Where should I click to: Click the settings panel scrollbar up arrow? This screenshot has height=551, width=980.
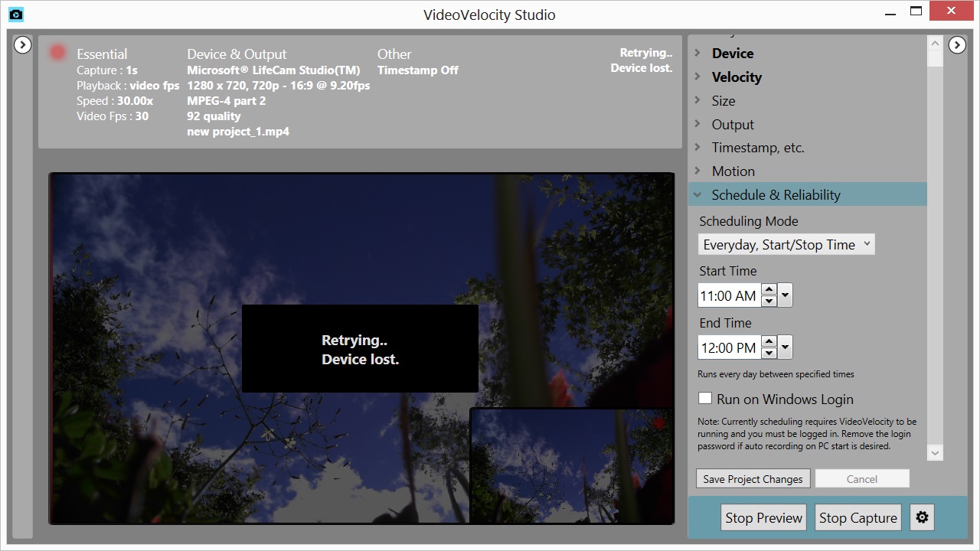[x=935, y=42]
